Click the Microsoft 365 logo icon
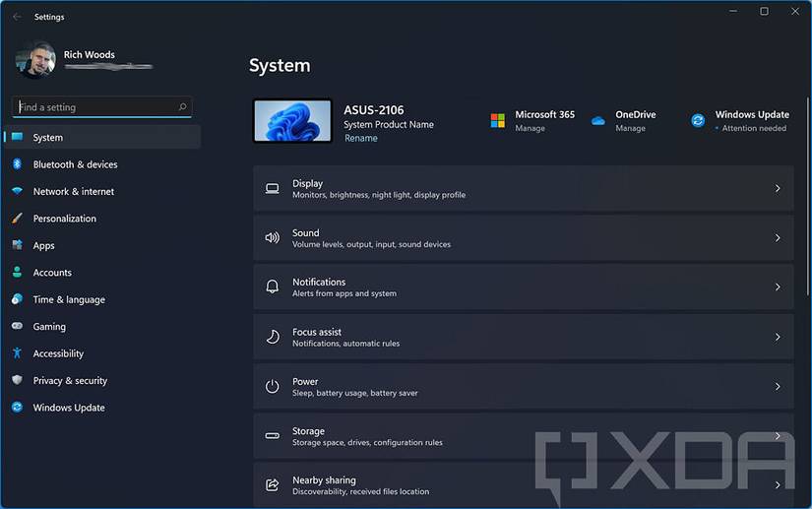812x509 pixels. [498, 121]
